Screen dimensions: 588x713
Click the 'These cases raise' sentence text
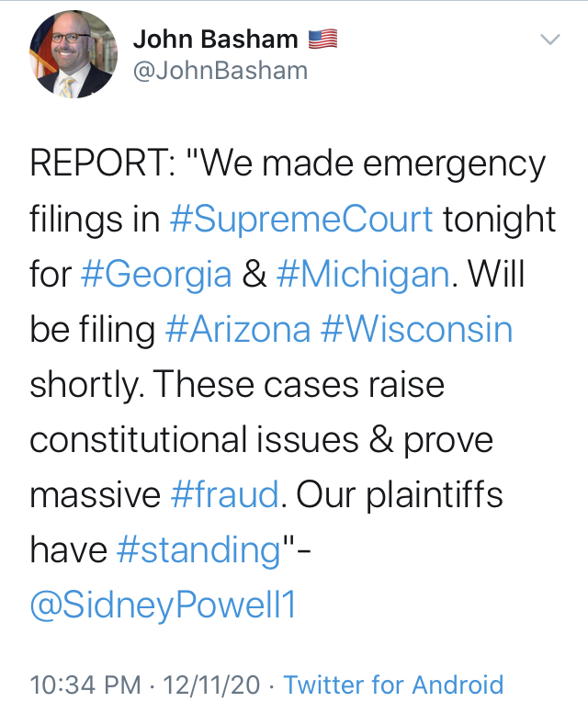[x=300, y=385]
